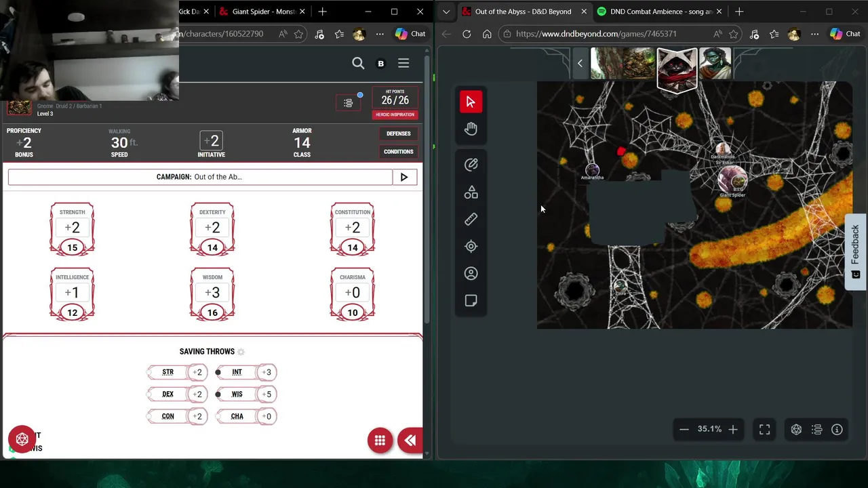Image resolution: width=868 pixels, height=488 pixels.
Task: Select the Amarantha token on map
Action: 592,170
